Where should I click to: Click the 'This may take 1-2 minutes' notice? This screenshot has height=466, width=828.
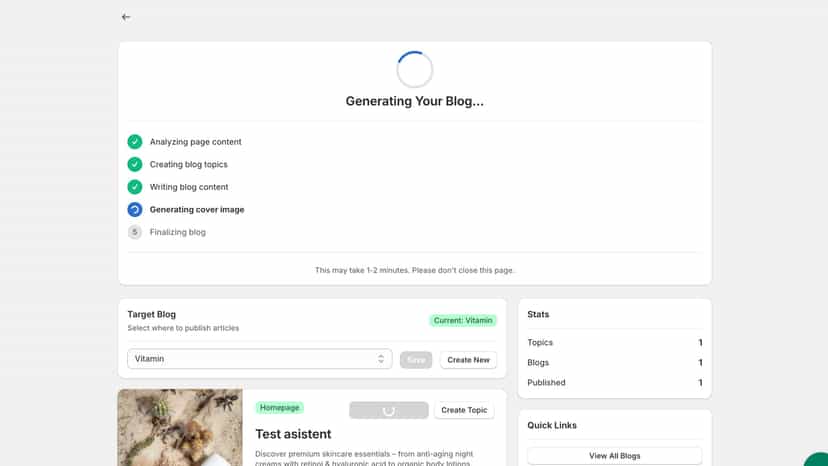click(415, 270)
